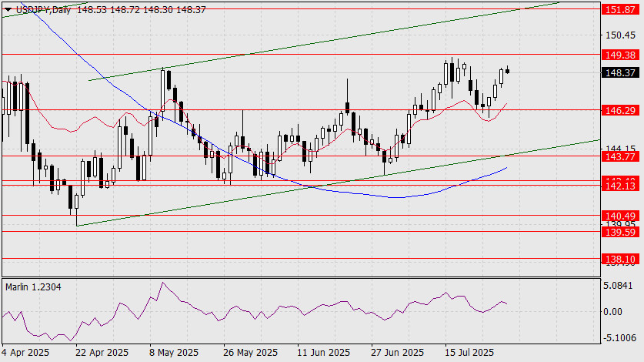Screen dimensions: 644x362
Task: Click the 22 Apr 2025 date label
Action: pos(102,353)
